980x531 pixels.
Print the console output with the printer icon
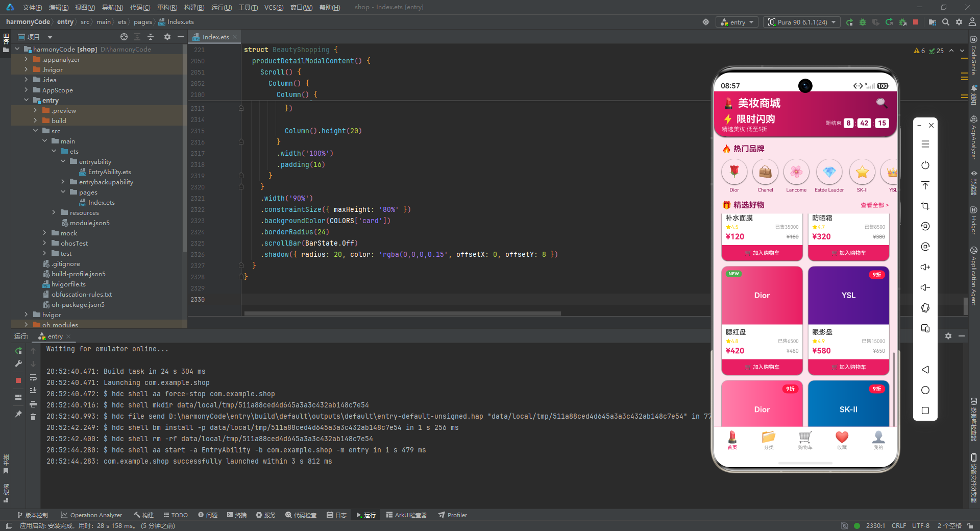(x=33, y=404)
